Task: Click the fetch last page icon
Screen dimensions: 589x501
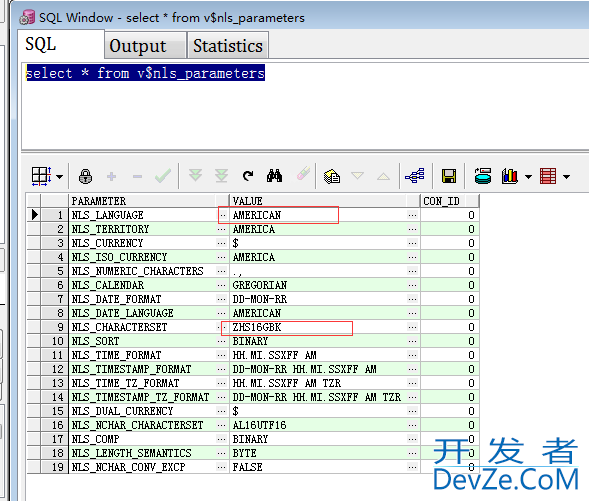Action: click(x=221, y=175)
